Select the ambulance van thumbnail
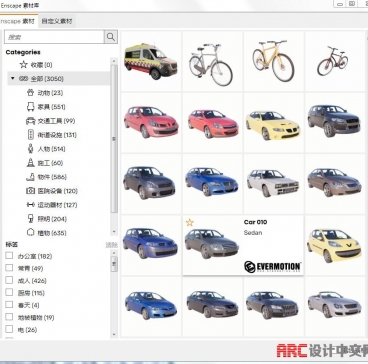This screenshot has width=368, height=364. click(151, 61)
